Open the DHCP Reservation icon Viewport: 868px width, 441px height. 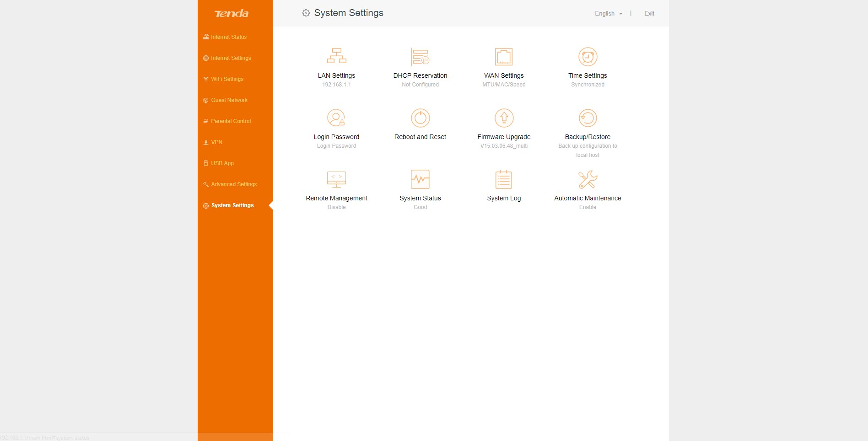(420, 57)
